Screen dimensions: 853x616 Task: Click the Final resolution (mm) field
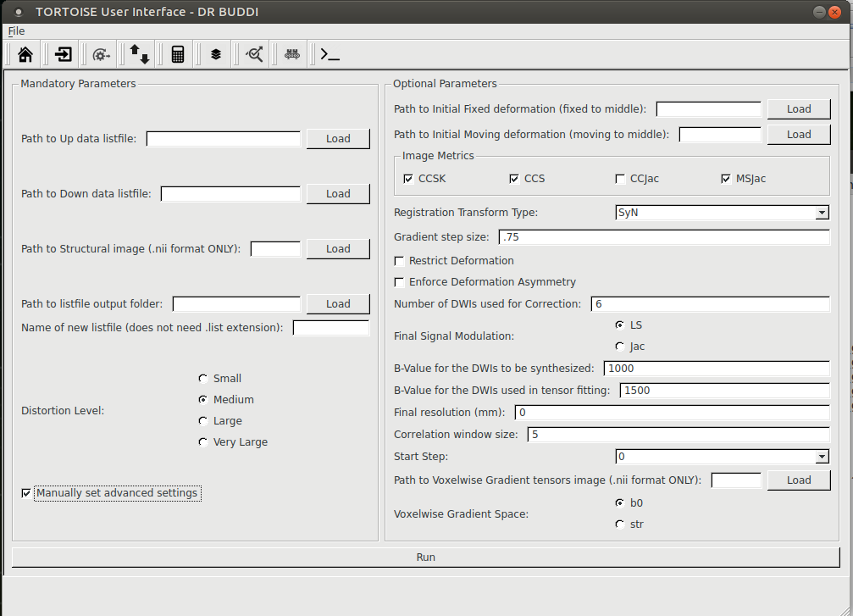[673, 413]
